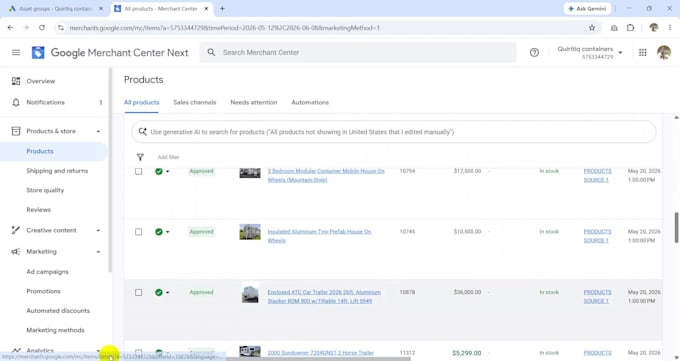Select the 3 Bedroom Modular Container House checkbox
Viewport: 680px width, 361px height.
click(x=138, y=171)
